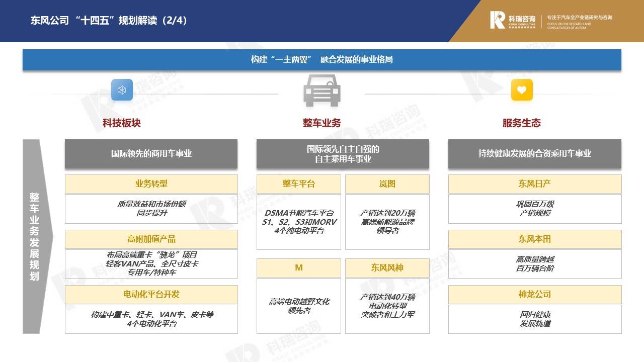
Task: Click the blue snowflake technology icon
Action: coord(122,90)
